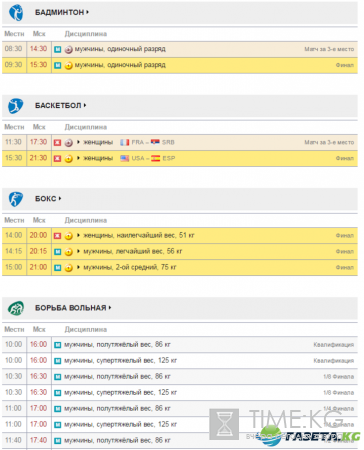Click gold medal icon in boxing 51 кг row
This screenshot has width=364, height=450.
pyautogui.click(x=68, y=236)
